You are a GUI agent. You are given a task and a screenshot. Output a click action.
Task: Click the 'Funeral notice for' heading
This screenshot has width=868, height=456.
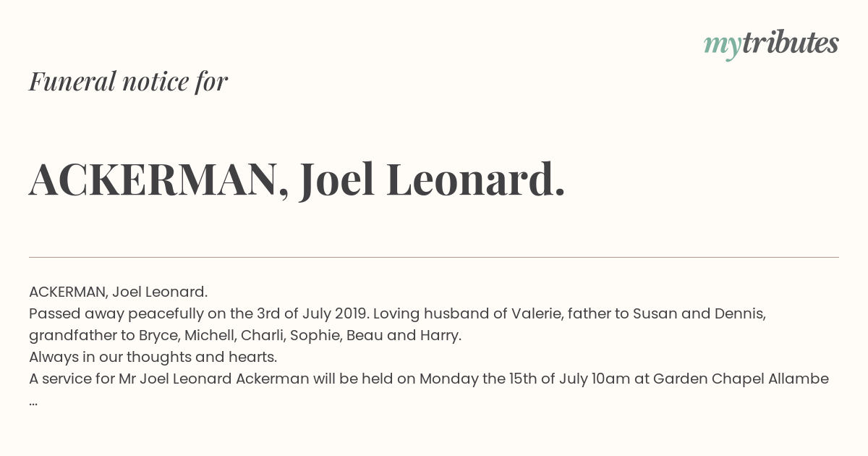pyautogui.click(x=128, y=82)
